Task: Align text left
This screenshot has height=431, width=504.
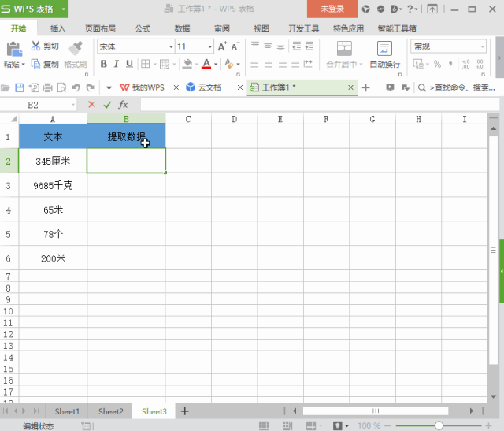Action: 254,64
